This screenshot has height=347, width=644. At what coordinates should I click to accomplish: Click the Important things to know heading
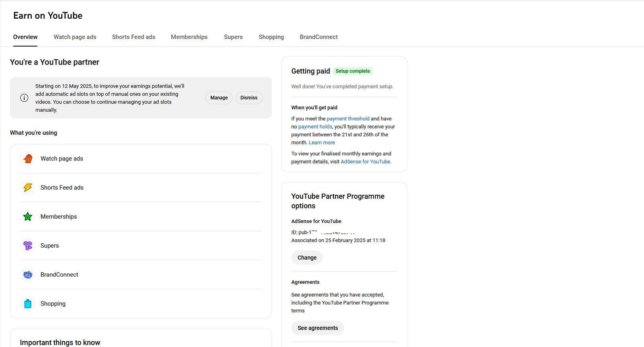tap(60, 343)
